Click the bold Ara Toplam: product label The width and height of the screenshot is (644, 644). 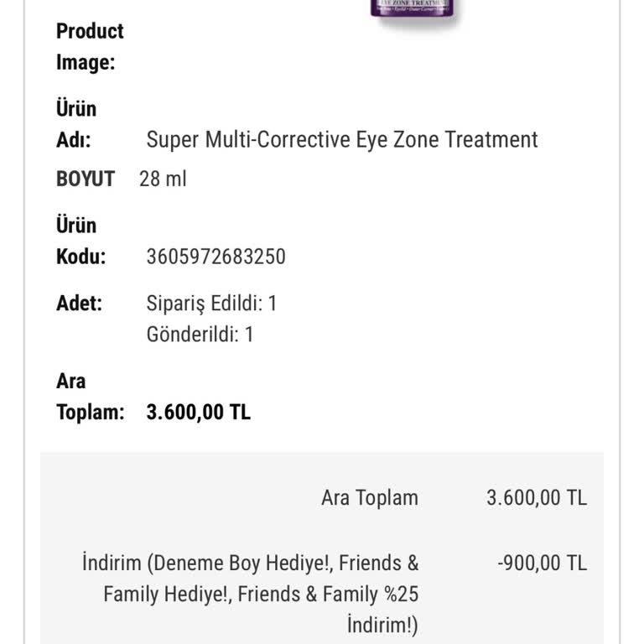pos(90,397)
